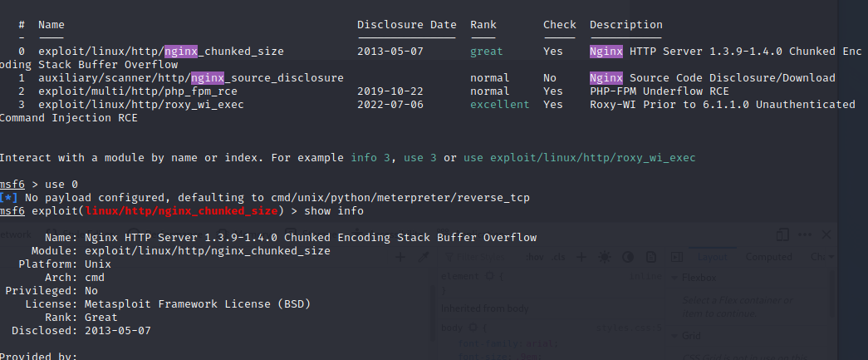The height and width of the screenshot is (360, 868).
Task: Switch to the Layout tab
Action: (712, 257)
